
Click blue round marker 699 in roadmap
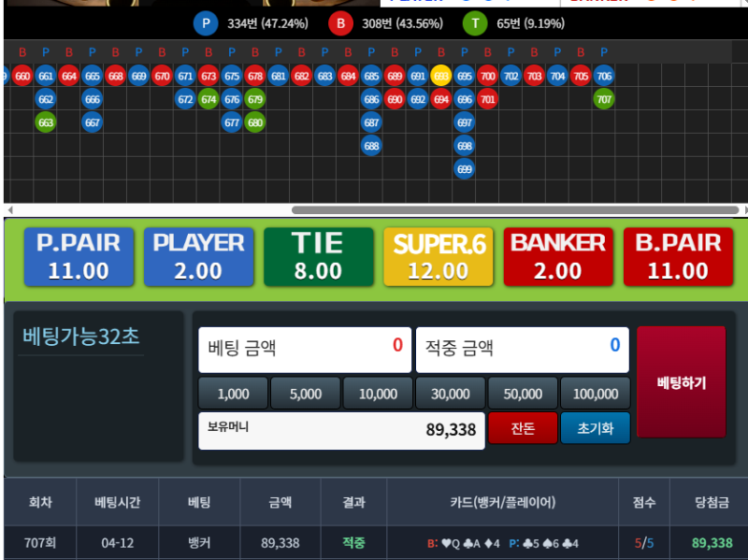coord(465,168)
